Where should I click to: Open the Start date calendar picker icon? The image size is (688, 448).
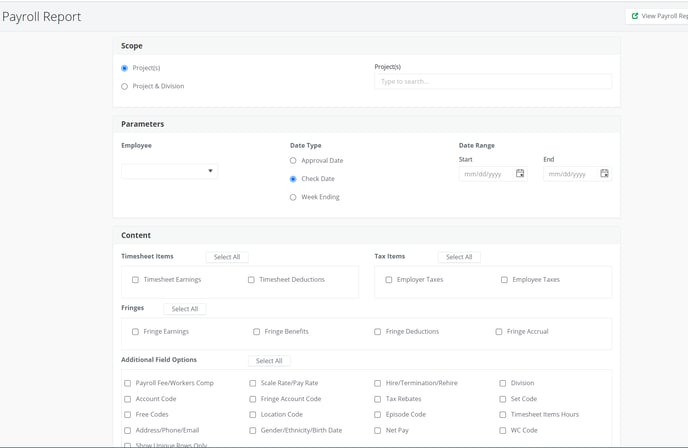click(520, 173)
